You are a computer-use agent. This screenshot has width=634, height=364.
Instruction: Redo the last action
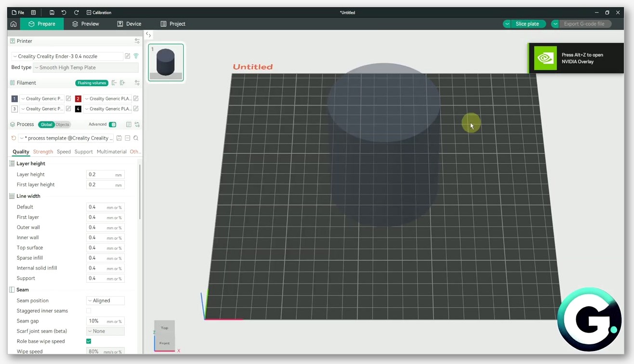76,13
